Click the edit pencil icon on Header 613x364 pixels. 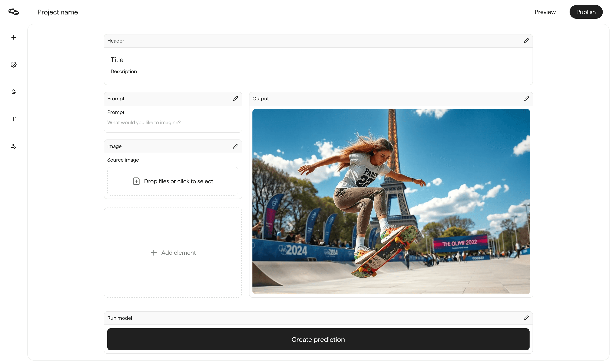point(526,41)
